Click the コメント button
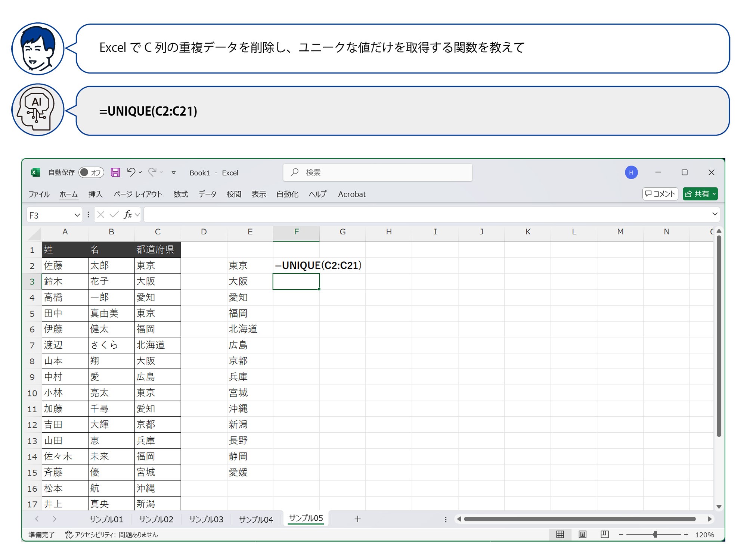Screen dimensions: 747x560 pos(660,194)
